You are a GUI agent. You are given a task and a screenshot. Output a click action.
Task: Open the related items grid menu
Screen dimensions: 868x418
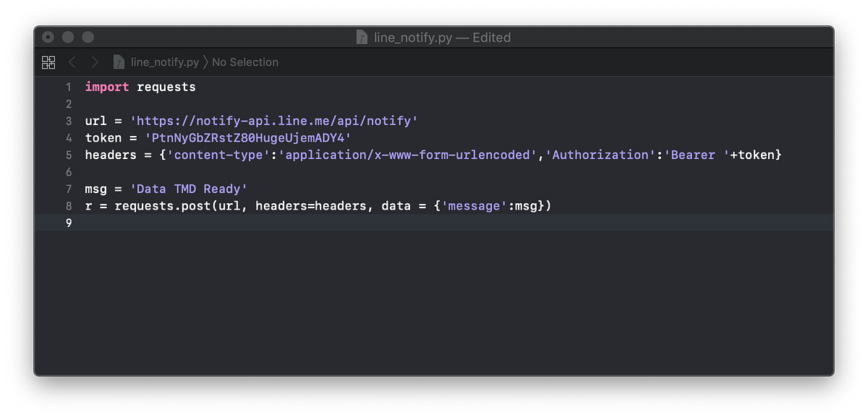tap(48, 62)
